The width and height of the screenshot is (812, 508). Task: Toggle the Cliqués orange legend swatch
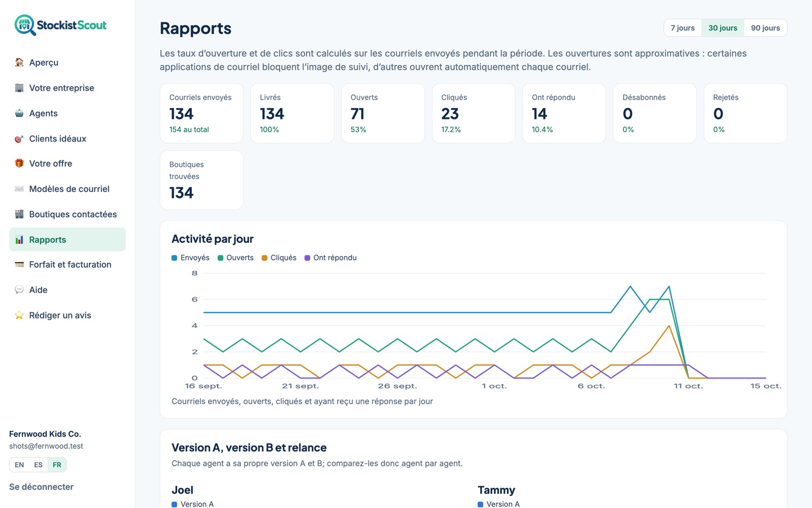[x=264, y=258]
